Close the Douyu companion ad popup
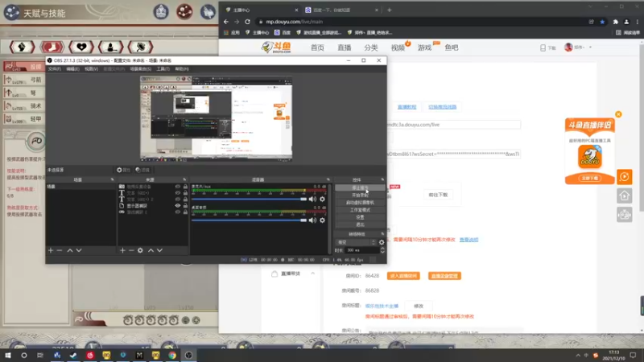 point(618,114)
